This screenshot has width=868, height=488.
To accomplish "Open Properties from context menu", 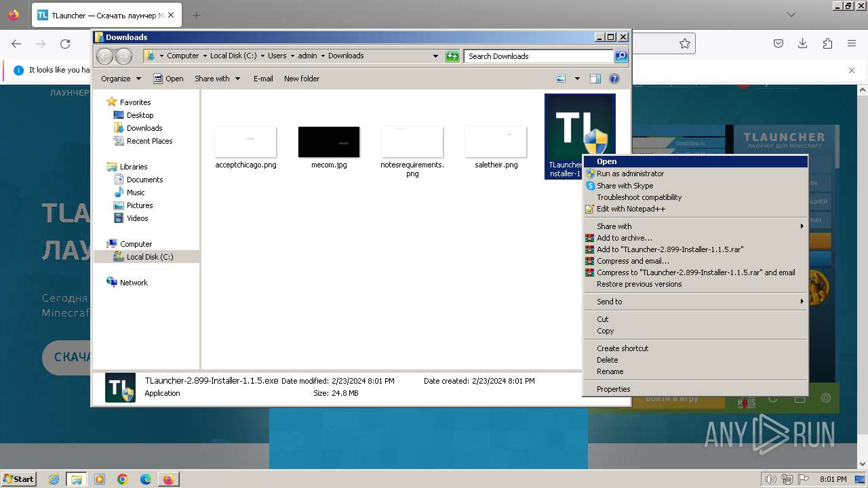I will tap(695, 389).
